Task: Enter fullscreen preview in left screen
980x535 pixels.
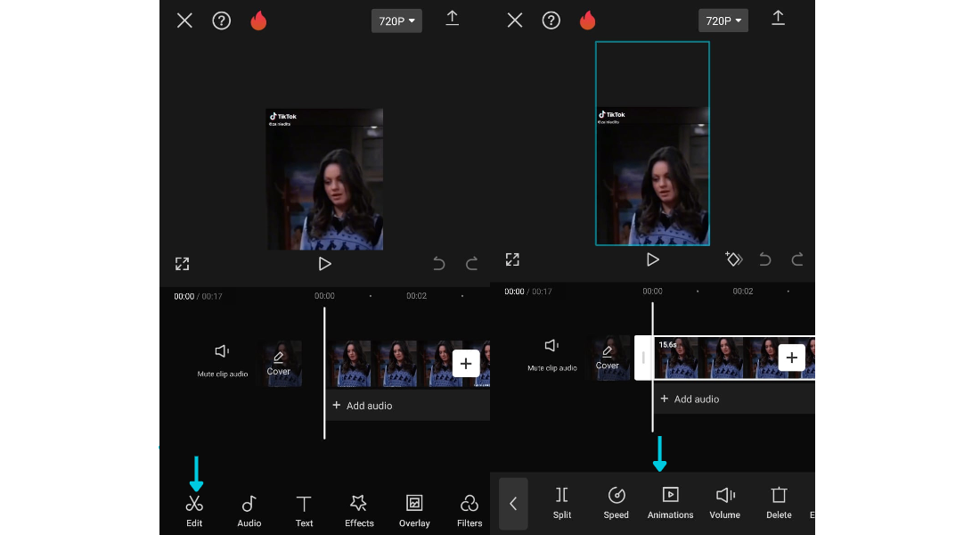Action: [x=182, y=264]
